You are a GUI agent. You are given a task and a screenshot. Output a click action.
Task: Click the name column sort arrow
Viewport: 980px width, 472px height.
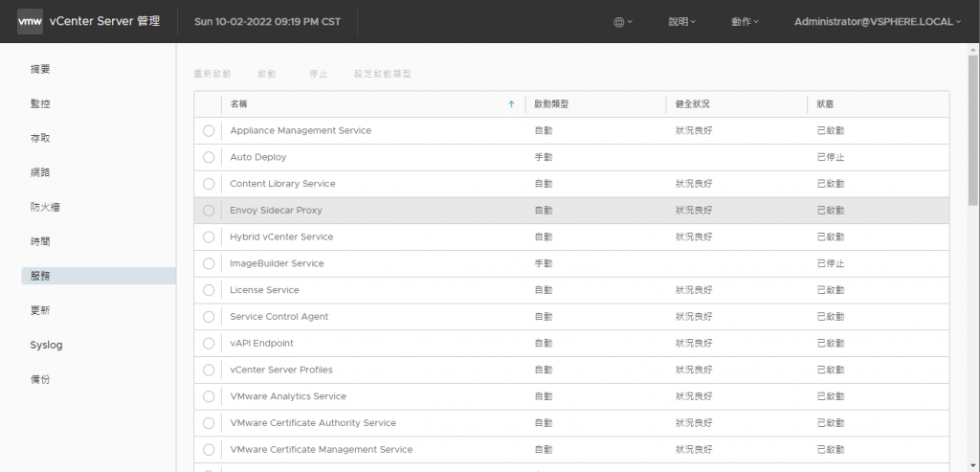click(x=511, y=104)
